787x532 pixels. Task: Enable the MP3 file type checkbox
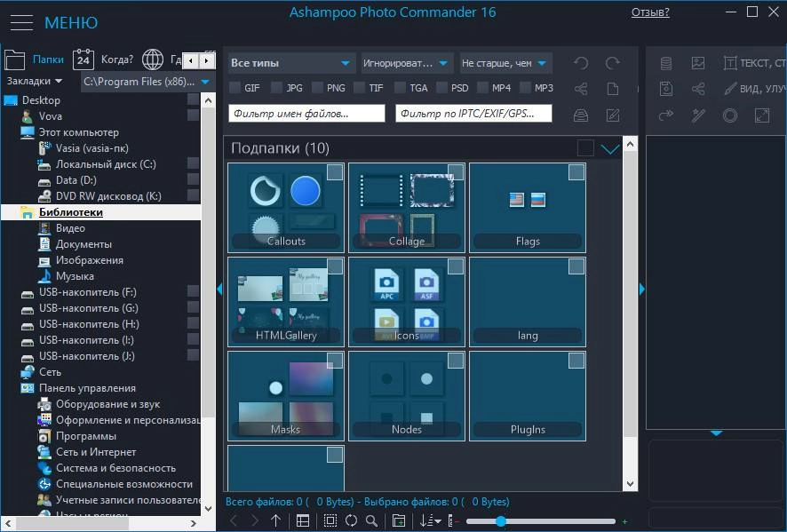click(x=525, y=88)
